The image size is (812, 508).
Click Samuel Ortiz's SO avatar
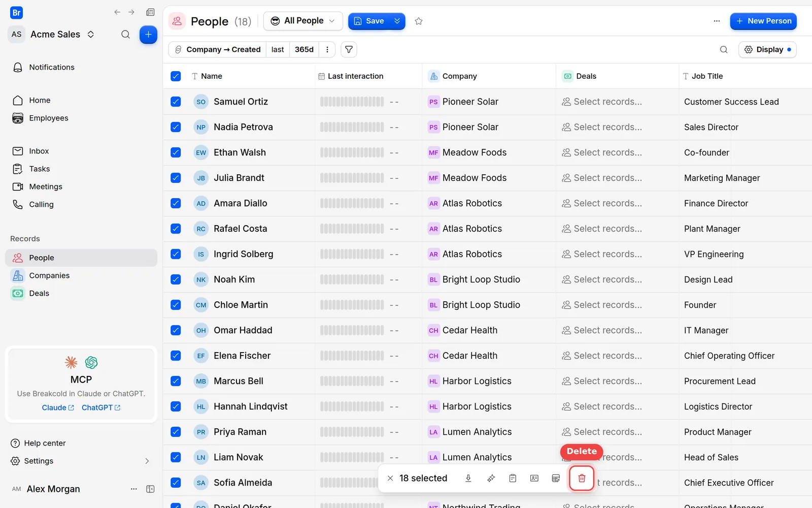pos(201,102)
